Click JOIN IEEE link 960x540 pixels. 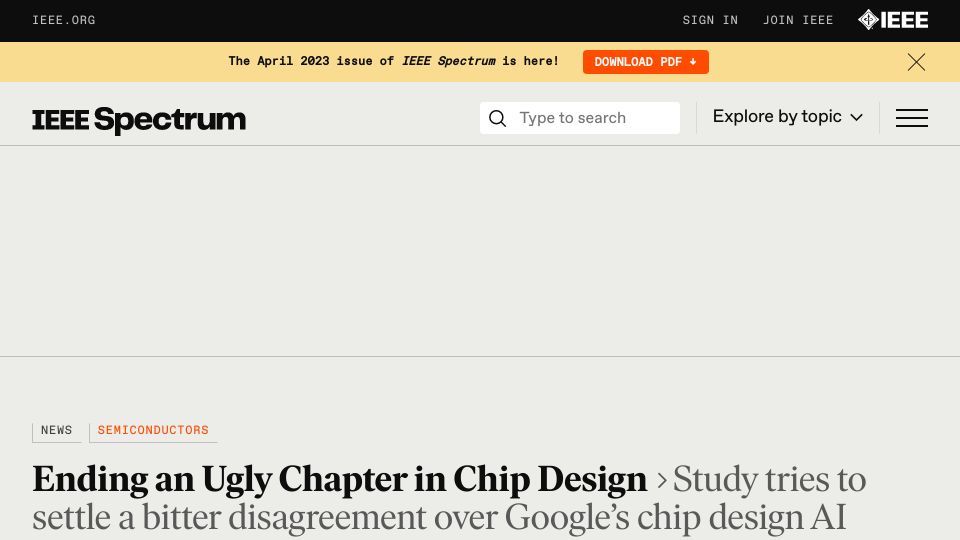(798, 20)
